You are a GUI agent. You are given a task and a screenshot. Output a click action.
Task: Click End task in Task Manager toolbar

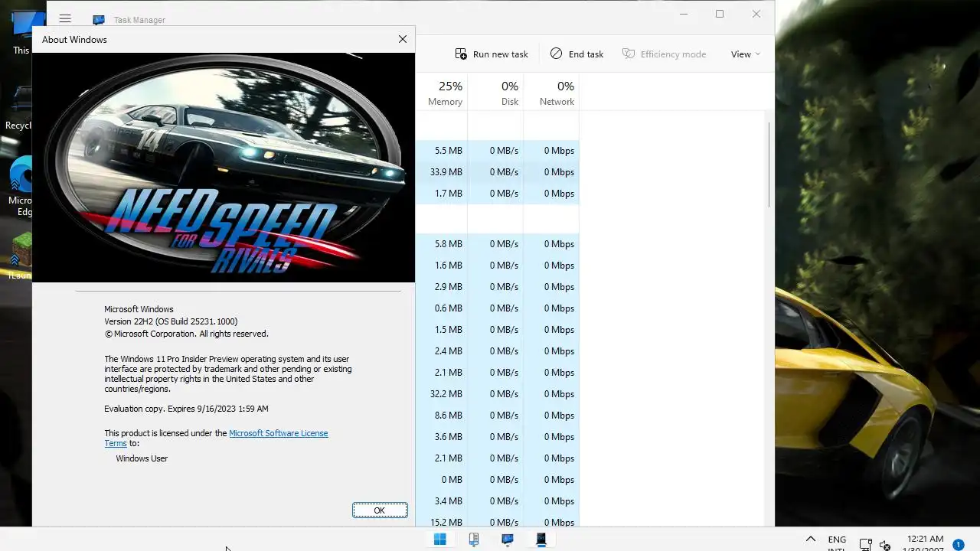point(577,54)
